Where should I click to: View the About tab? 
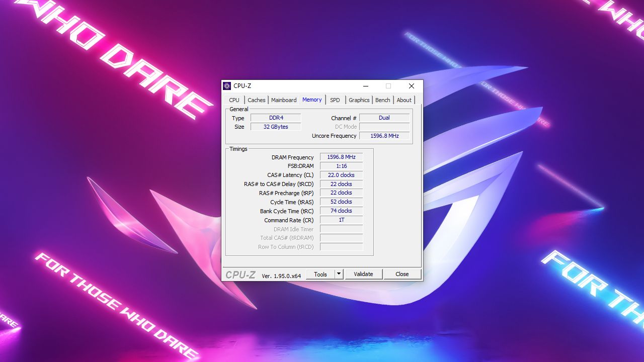tap(404, 100)
